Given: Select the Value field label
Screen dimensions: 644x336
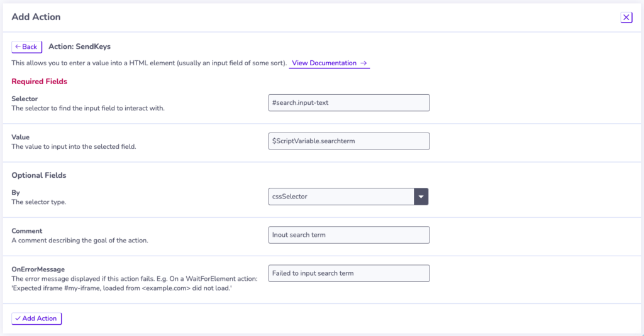Looking at the screenshot, I should pyautogui.click(x=21, y=137).
